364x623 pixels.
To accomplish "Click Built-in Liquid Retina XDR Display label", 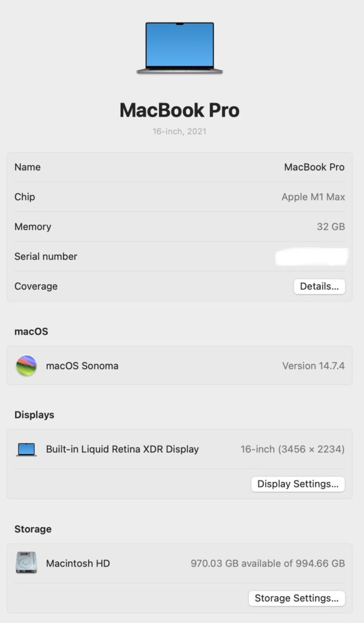I will tap(123, 449).
